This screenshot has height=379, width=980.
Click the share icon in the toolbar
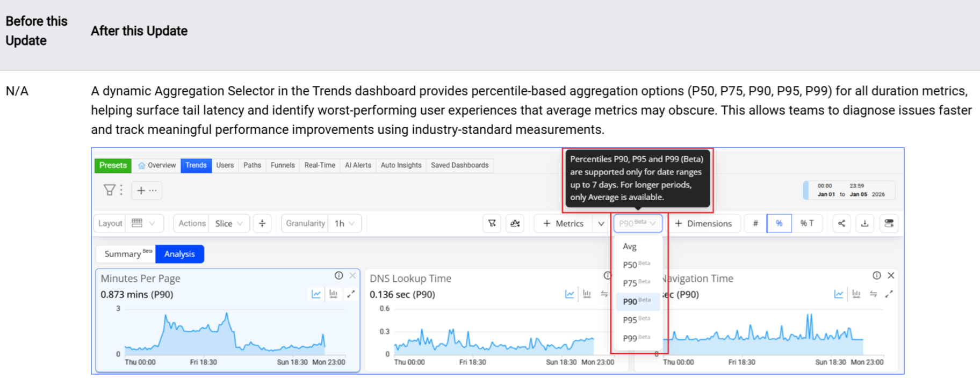click(x=841, y=223)
